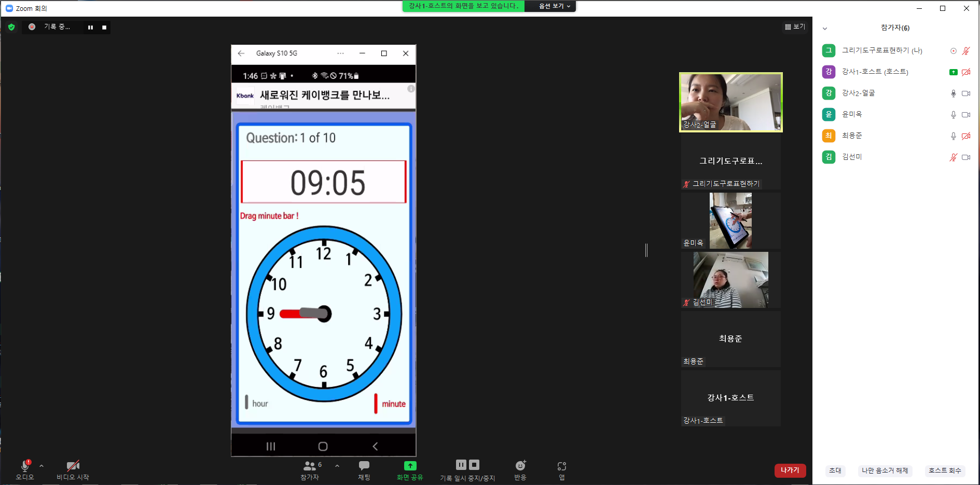The width and height of the screenshot is (980, 485).
Task: Select 김선미 video thumbnail
Action: pos(730,280)
